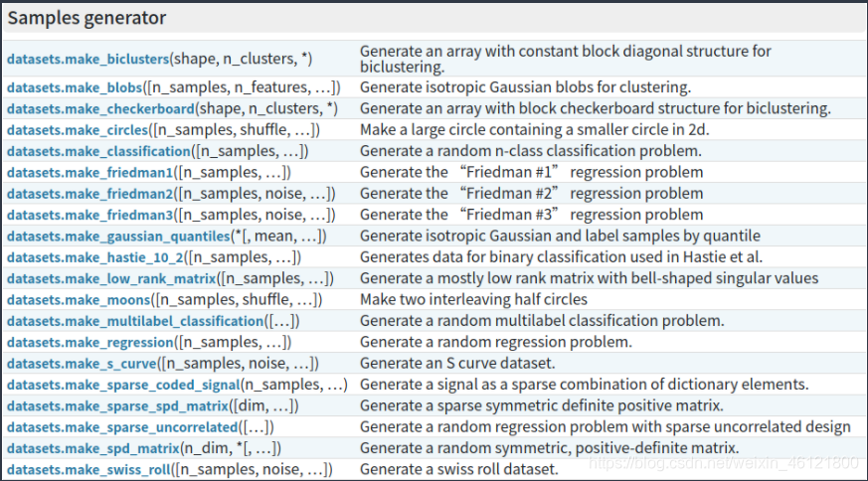Image resolution: width=868 pixels, height=481 pixels.
Task: Follow the datasets.make_circles link
Action: (x=79, y=130)
